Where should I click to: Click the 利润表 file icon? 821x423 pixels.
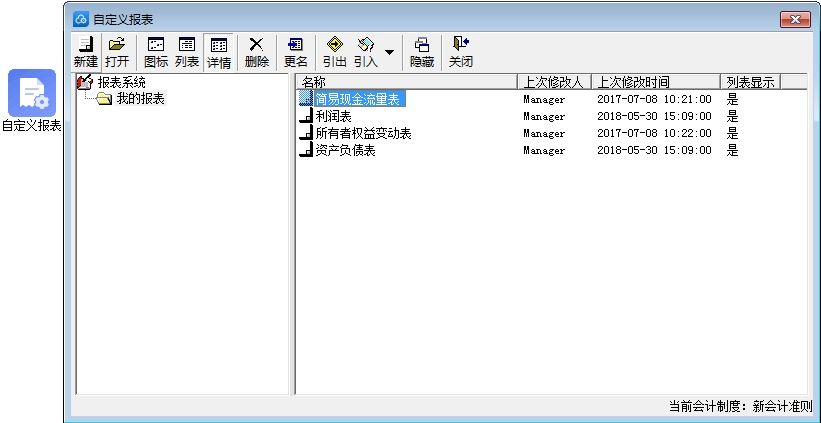[x=306, y=116]
